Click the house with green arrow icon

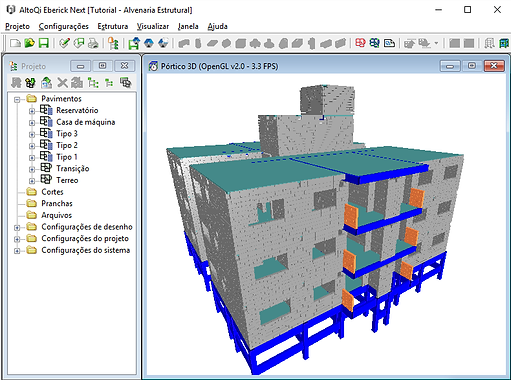(x=46, y=82)
